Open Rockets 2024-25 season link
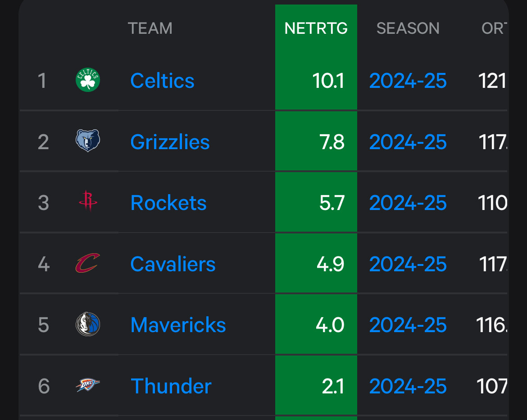Image resolution: width=527 pixels, height=420 pixels. pyautogui.click(x=408, y=203)
